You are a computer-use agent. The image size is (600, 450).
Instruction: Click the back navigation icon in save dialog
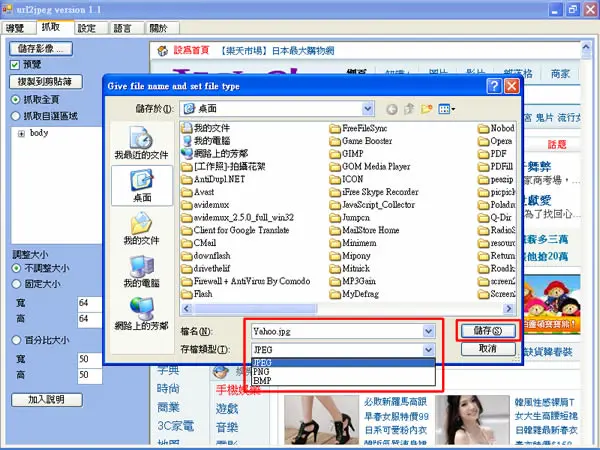[391, 109]
